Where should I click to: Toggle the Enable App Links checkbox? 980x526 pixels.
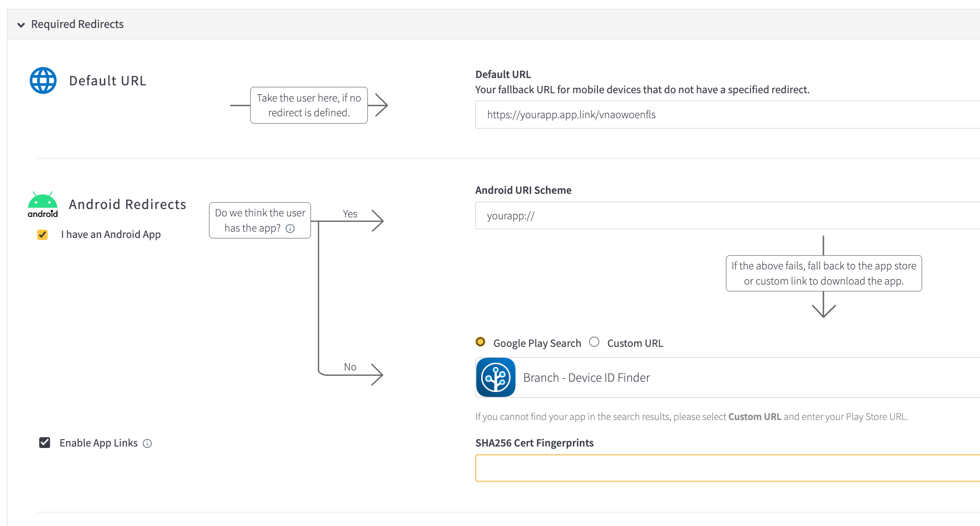pos(45,443)
